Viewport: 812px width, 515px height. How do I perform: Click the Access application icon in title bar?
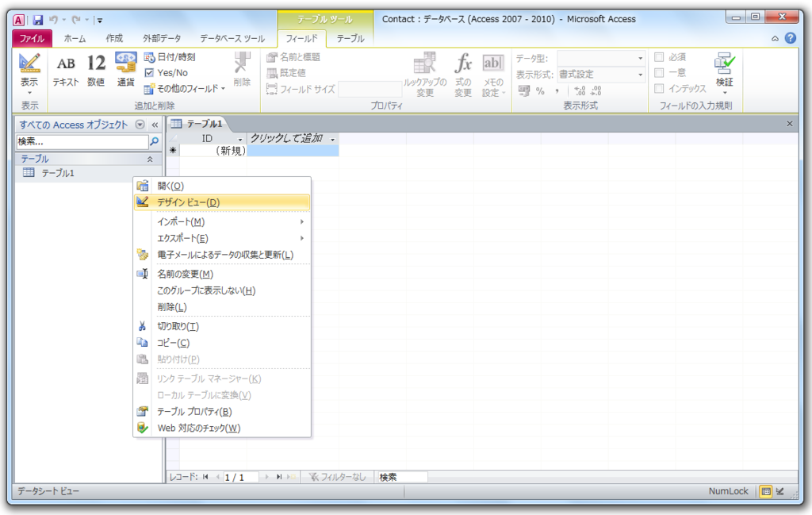[19, 20]
